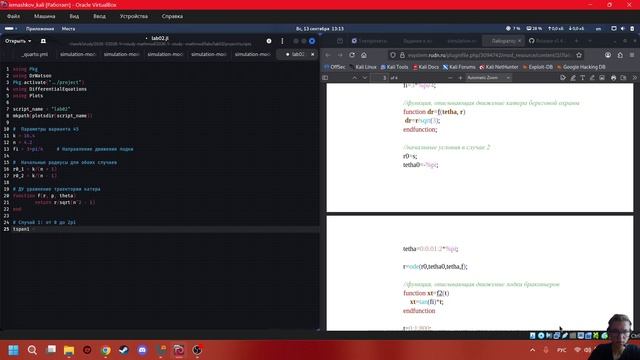Open the Exploit-DB bookmark
The image size is (640, 360).
(538, 67)
